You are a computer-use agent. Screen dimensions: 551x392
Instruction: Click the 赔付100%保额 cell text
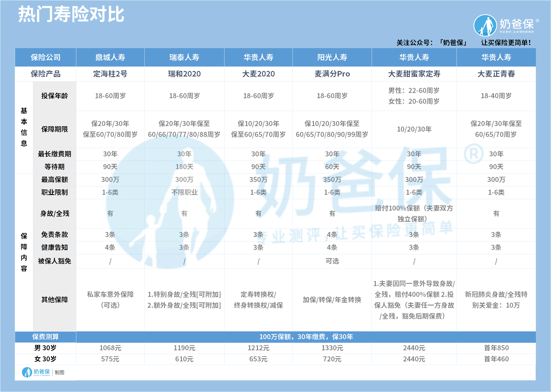click(414, 213)
